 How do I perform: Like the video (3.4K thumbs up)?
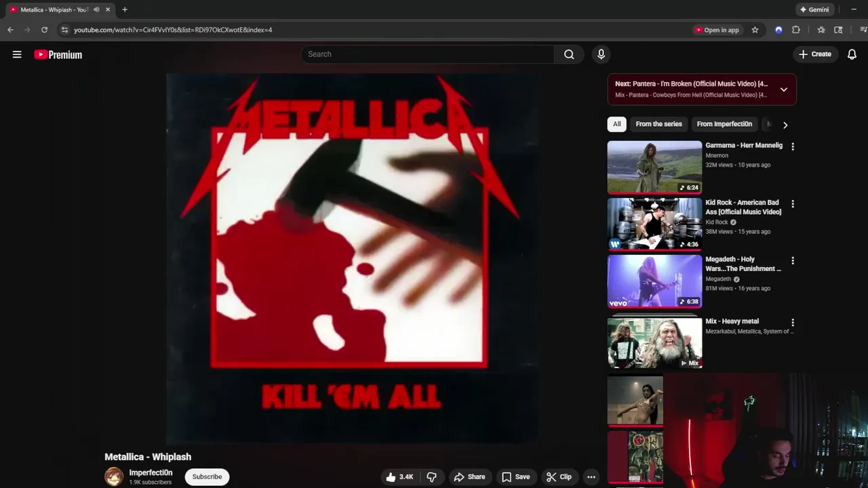(400, 476)
